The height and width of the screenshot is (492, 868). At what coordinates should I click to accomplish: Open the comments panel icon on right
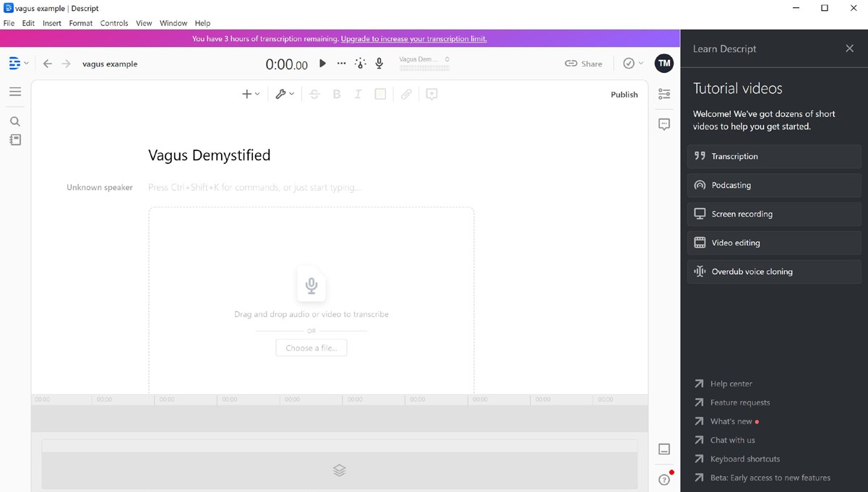[x=664, y=124]
